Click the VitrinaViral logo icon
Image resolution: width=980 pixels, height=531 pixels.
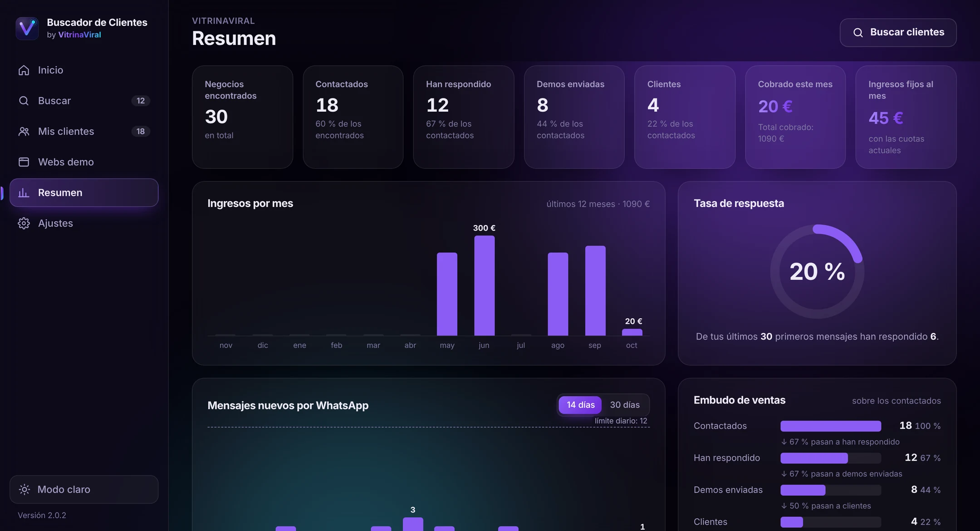[x=27, y=28]
